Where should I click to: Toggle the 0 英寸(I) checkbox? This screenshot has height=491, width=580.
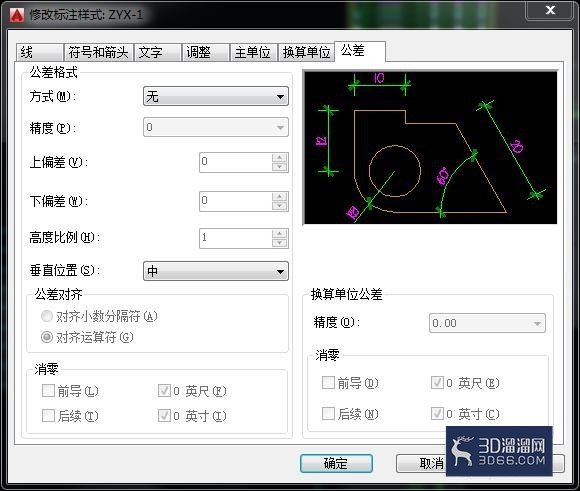click(164, 416)
